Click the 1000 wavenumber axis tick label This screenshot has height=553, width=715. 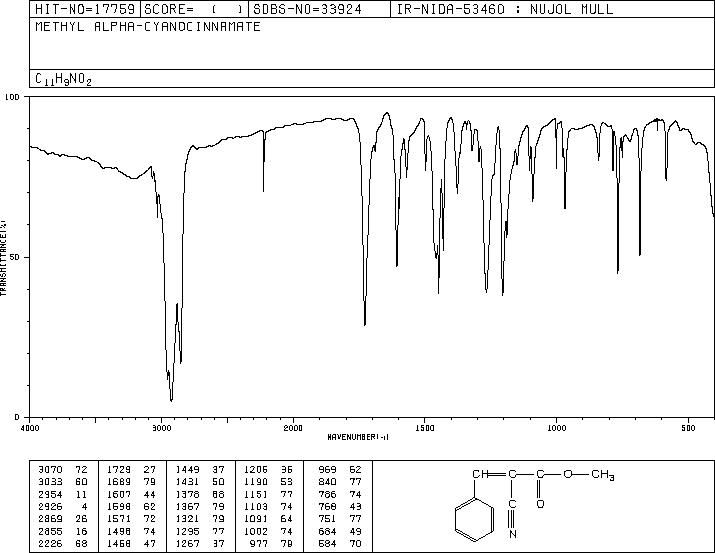click(x=556, y=428)
